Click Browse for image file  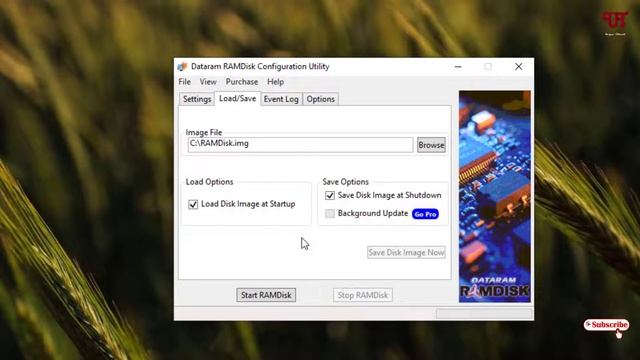coord(431,145)
